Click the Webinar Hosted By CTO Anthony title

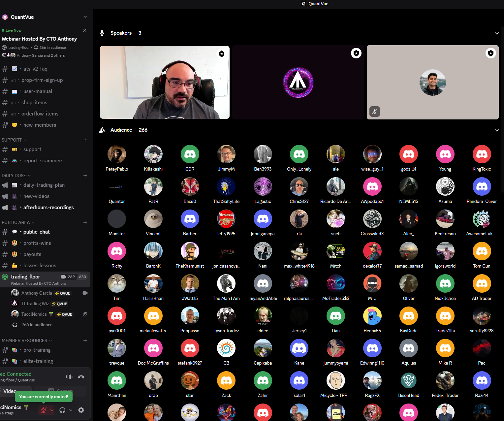coord(39,39)
